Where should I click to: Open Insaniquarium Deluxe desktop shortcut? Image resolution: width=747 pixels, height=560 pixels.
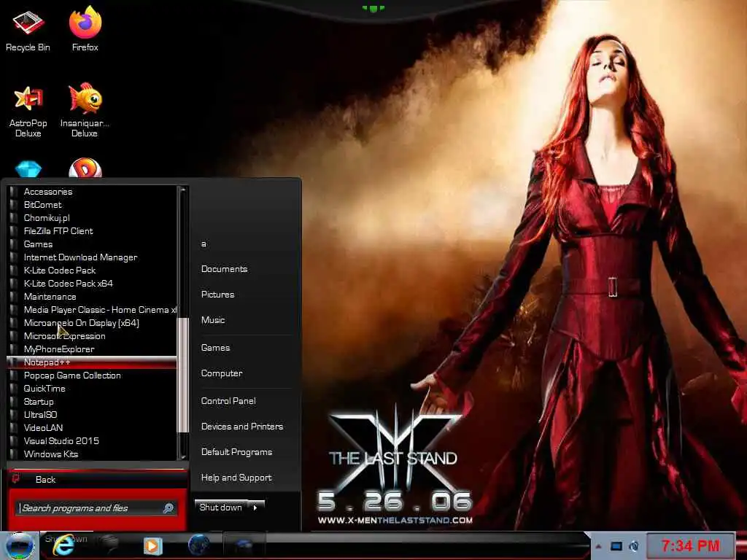85,111
